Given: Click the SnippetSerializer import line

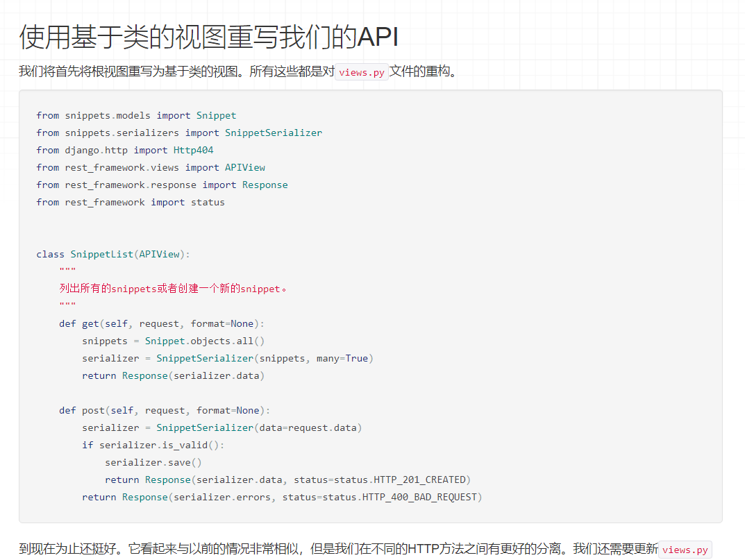Looking at the screenshot, I should 179,133.
